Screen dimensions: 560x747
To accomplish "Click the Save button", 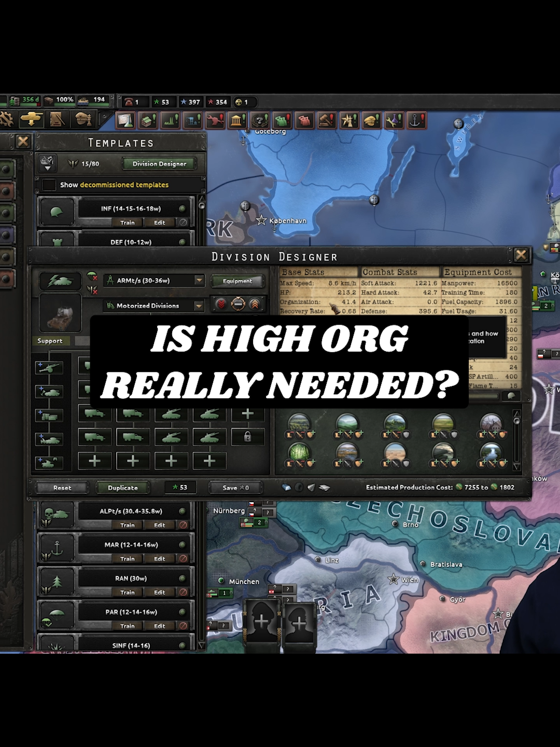I will pyautogui.click(x=236, y=488).
